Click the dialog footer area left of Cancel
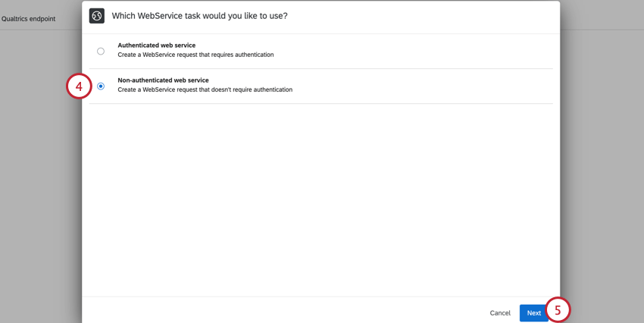Viewport: 644px width, 323px height. pyautogui.click(x=283, y=310)
